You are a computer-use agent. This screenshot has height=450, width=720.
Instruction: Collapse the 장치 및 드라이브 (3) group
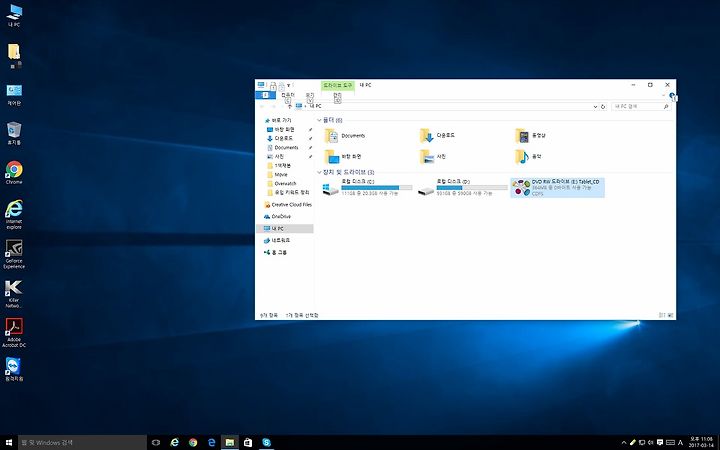point(319,172)
